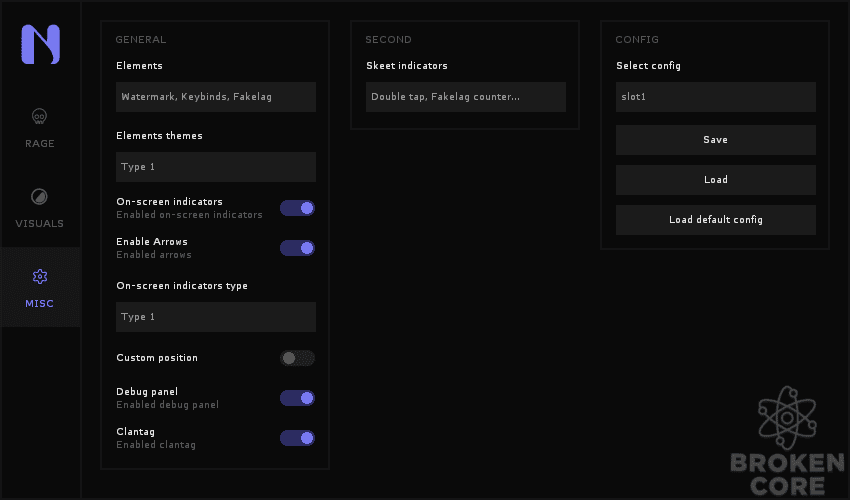Click the SECOND section heading
Viewport: 850px width, 500px height.
388,40
